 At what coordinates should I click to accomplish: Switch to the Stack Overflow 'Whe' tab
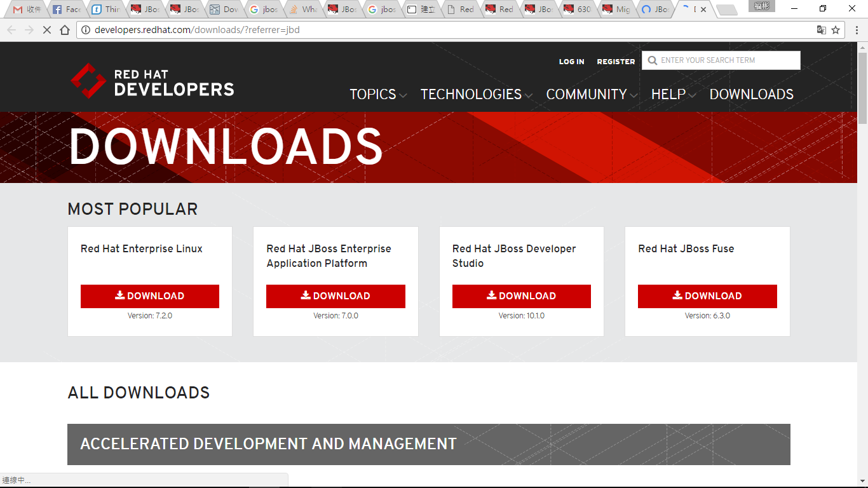click(x=302, y=10)
